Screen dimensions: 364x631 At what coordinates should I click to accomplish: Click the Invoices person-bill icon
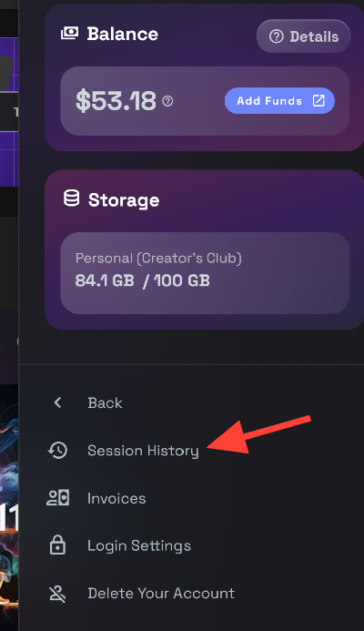coord(58,498)
